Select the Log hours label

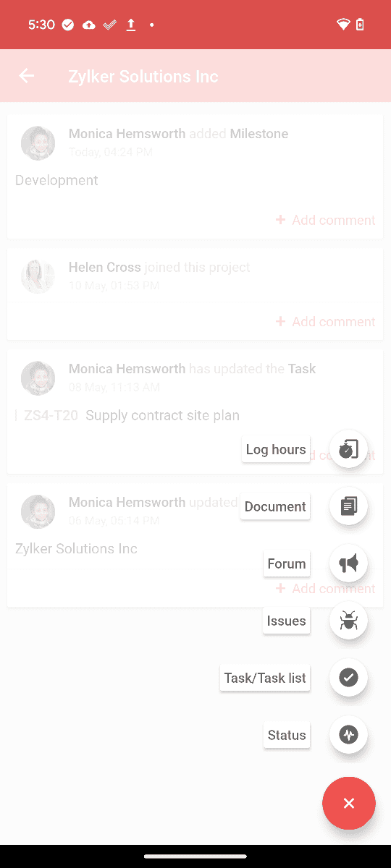(x=276, y=449)
